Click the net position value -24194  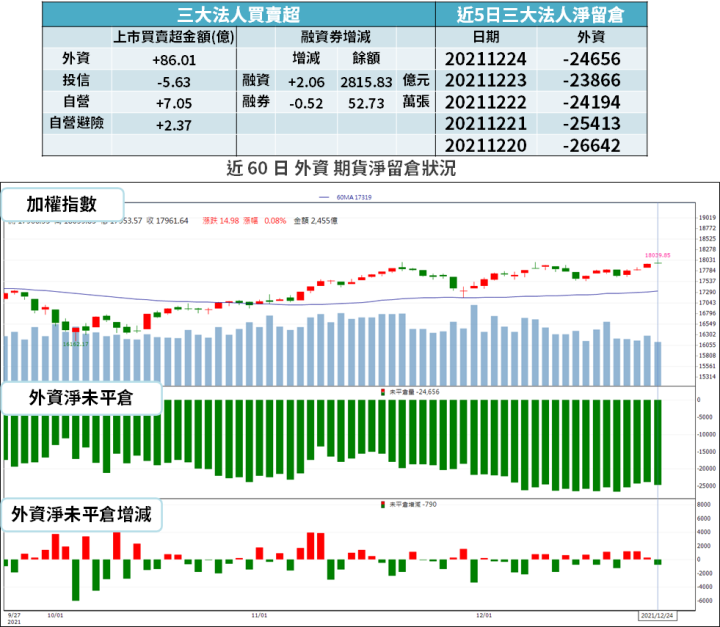pyautogui.click(x=591, y=102)
